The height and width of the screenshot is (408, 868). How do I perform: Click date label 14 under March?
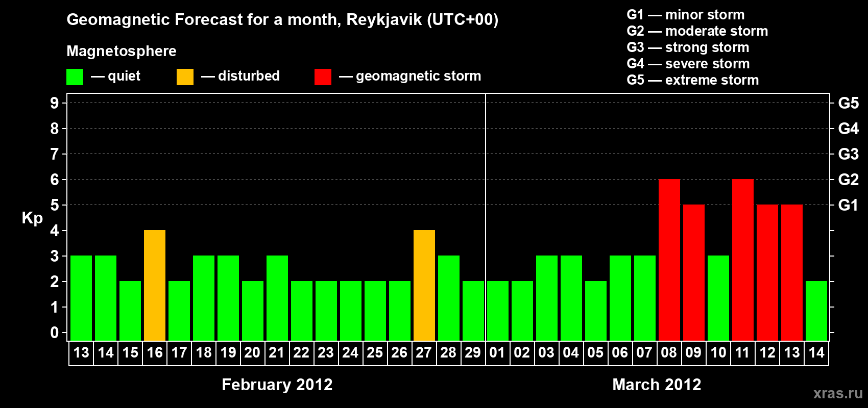pyautogui.click(x=816, y=352)
